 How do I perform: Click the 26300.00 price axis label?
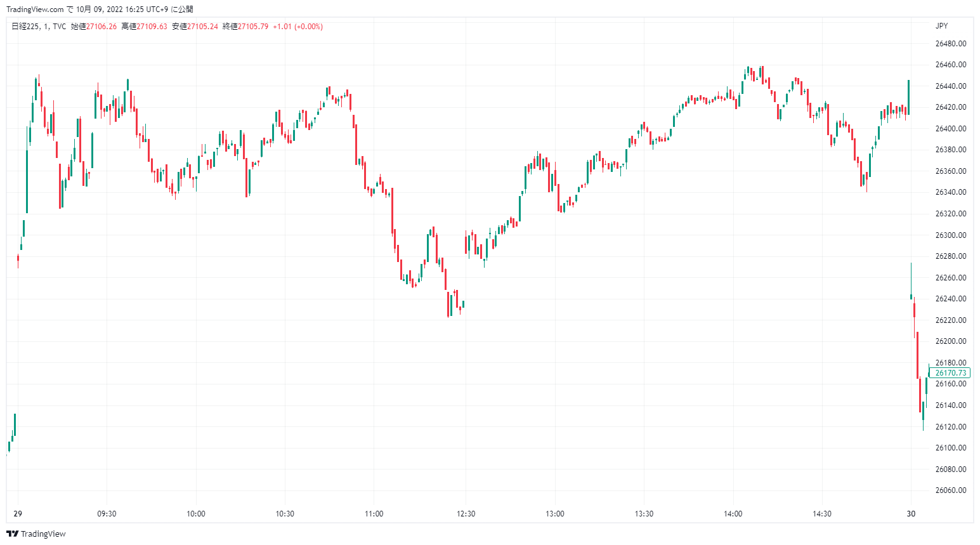[951, 235]
